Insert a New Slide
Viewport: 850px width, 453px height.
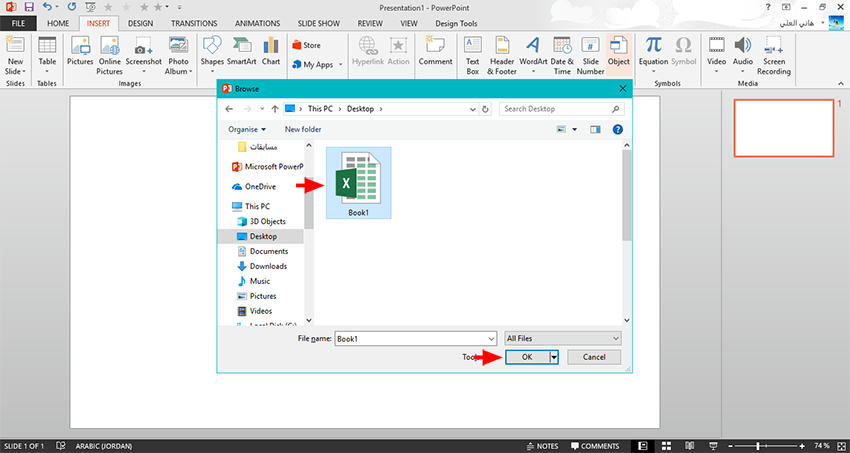coord(15,56)
